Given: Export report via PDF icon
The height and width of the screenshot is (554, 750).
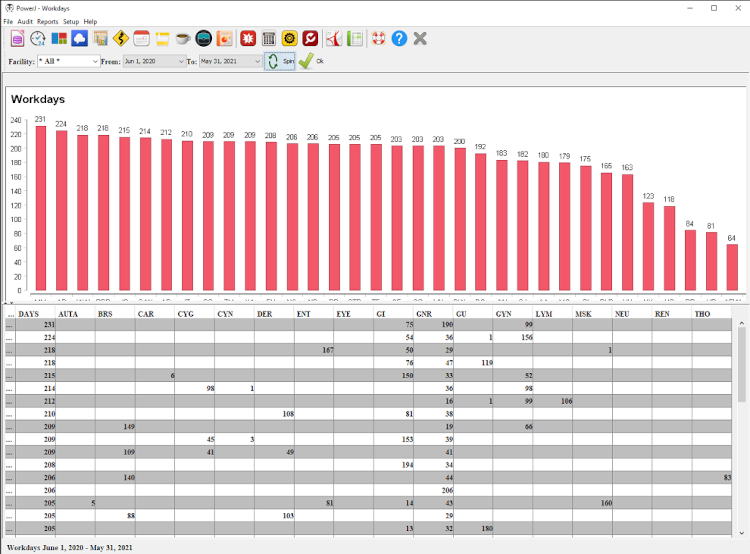Looking at the screenshot, I should coord(333,39).
